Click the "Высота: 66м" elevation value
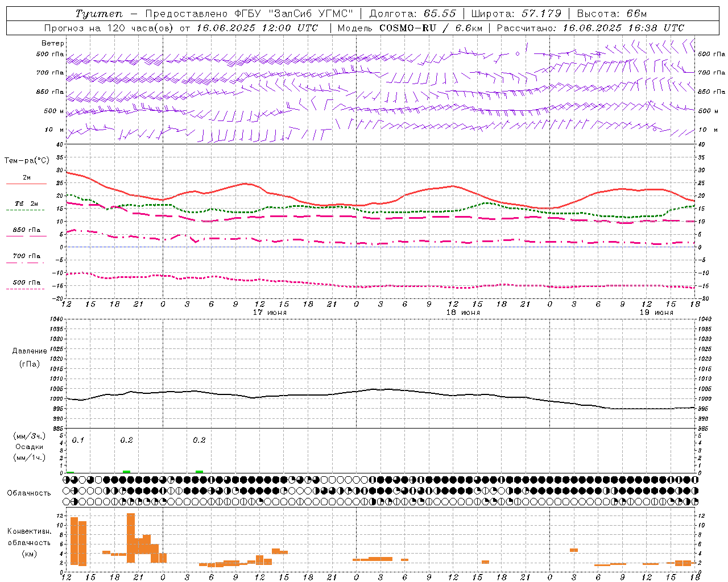728x582 pixels. coord(612,14)
